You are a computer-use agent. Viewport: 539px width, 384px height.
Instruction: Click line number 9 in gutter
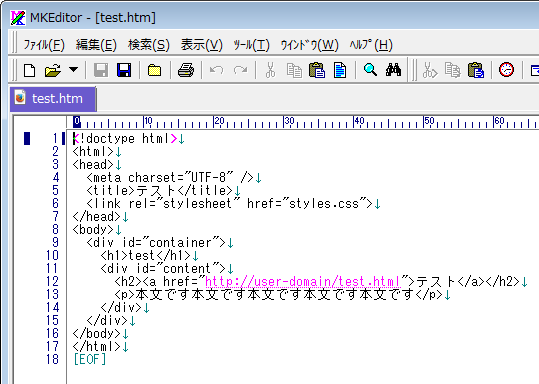pyautogui.click(x=55, y=242)
